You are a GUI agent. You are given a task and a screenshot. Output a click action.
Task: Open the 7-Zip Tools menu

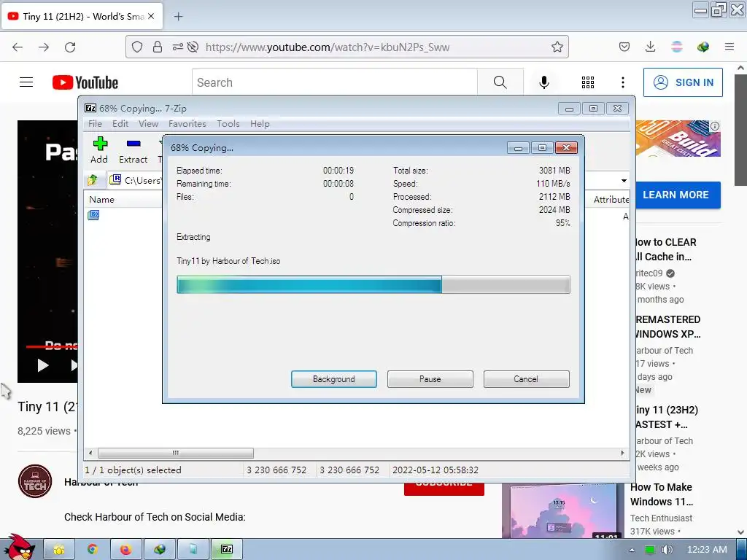tap(228, 124)
